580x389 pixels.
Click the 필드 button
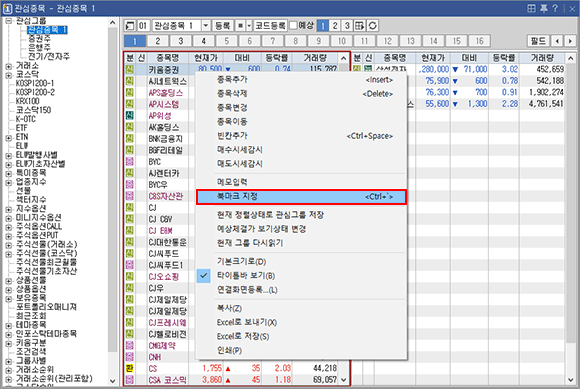coord(538,41)
